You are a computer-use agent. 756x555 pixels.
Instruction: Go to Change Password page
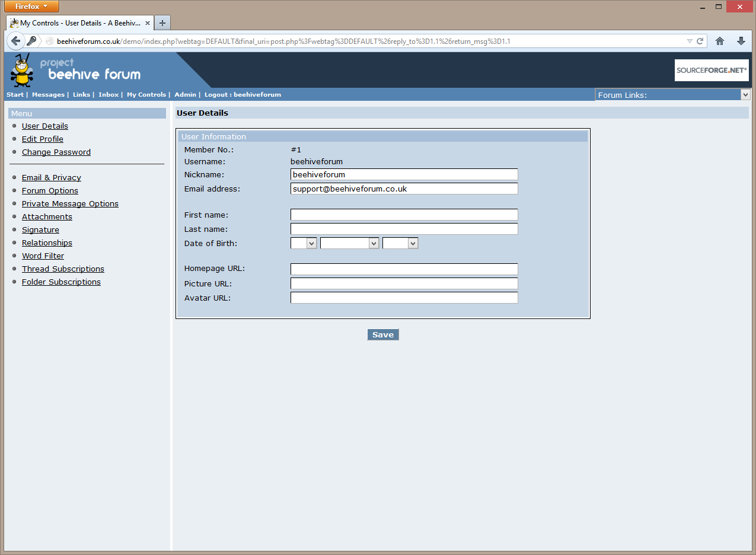56,152
